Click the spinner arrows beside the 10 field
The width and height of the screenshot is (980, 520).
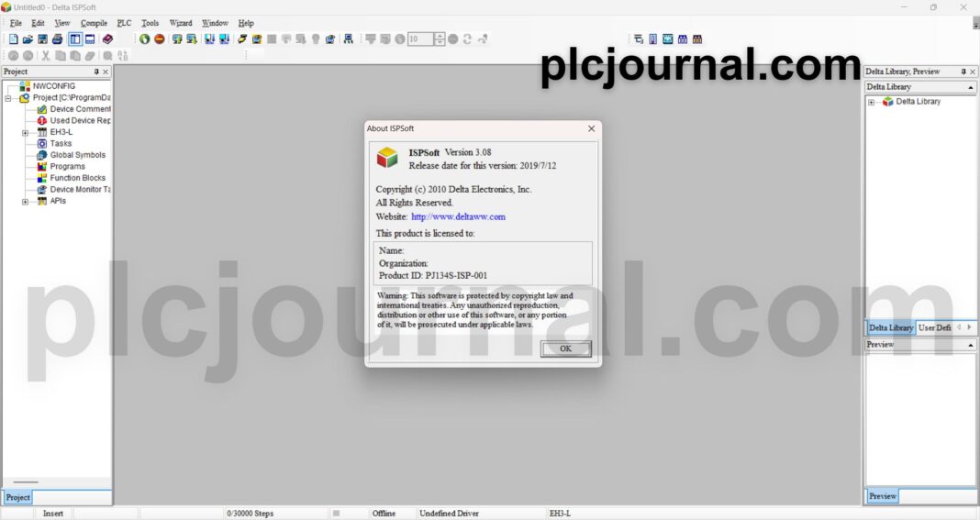click(440, 39)
